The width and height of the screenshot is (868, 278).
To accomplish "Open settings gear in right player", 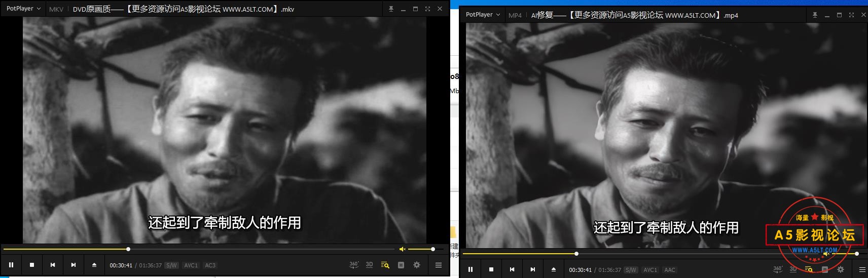I will click(x=841, y=269).
